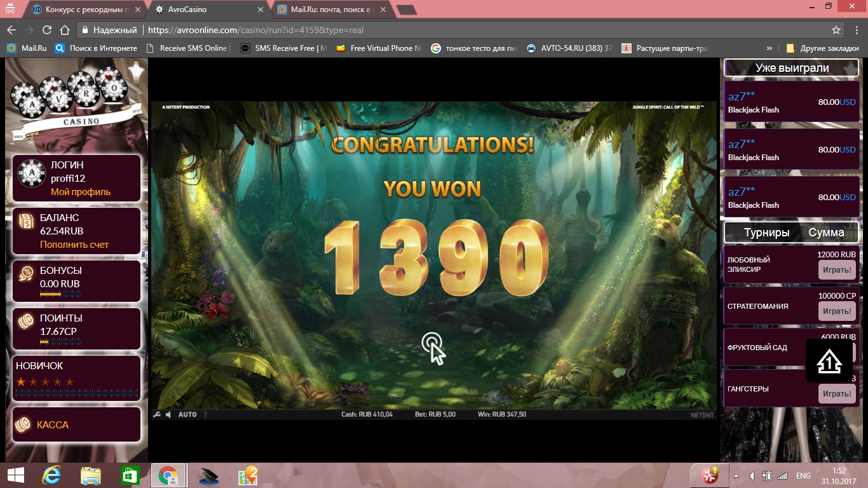Click Пополнить счет link
Image resolution: width=868 pixels, height=488 pixels.
(74, 245)
